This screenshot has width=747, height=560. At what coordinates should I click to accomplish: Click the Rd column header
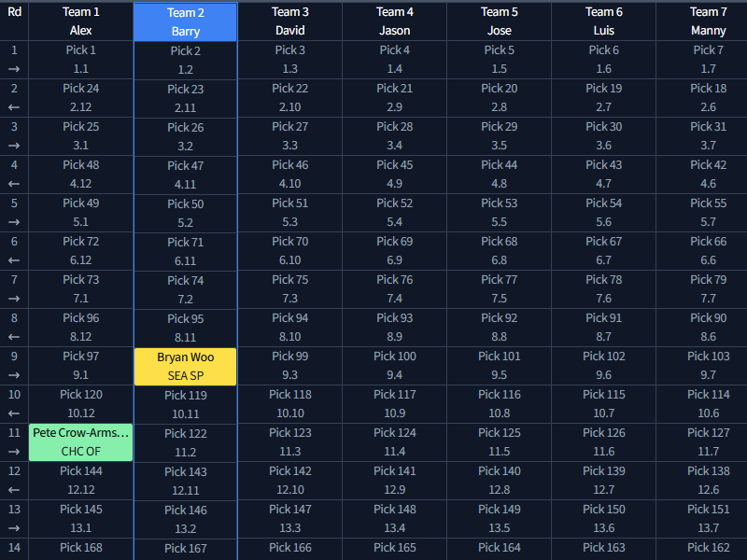tap(14, 21)
